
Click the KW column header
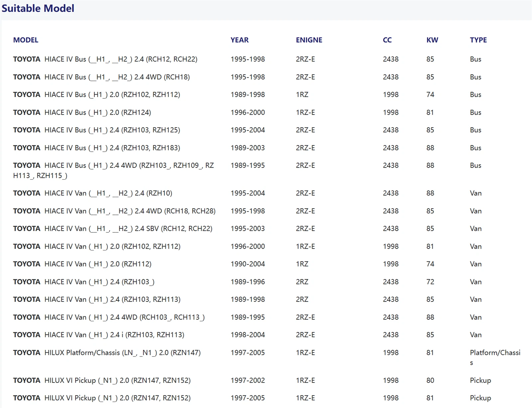432,40
